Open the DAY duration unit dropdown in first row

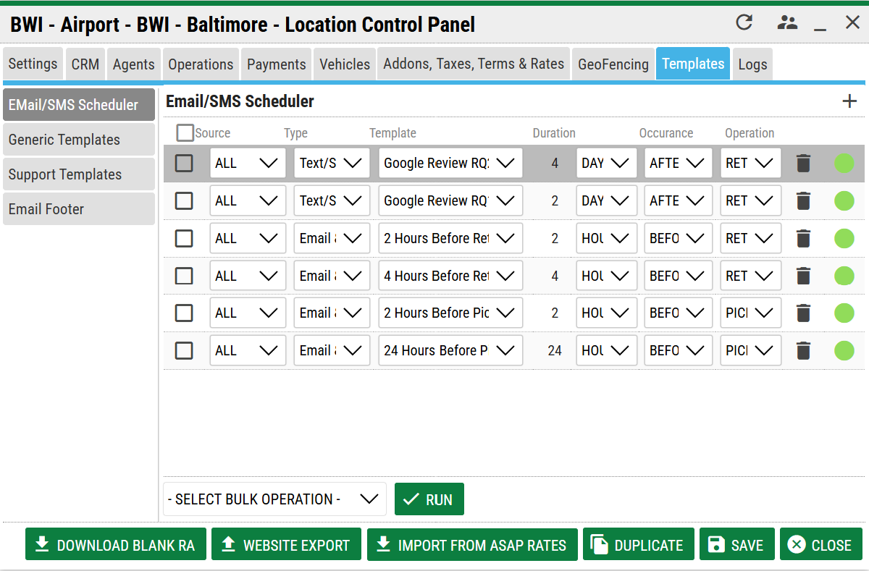click(606, 163)
